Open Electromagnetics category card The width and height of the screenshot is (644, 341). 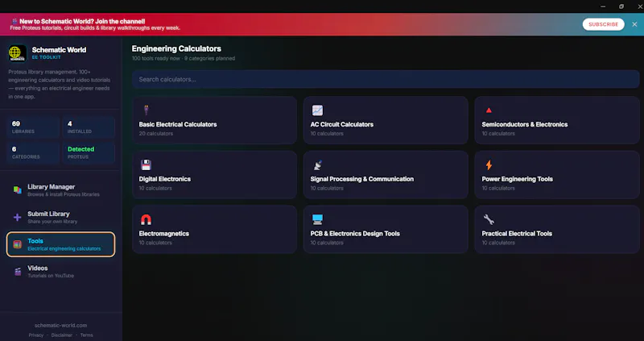coord(214,229)
